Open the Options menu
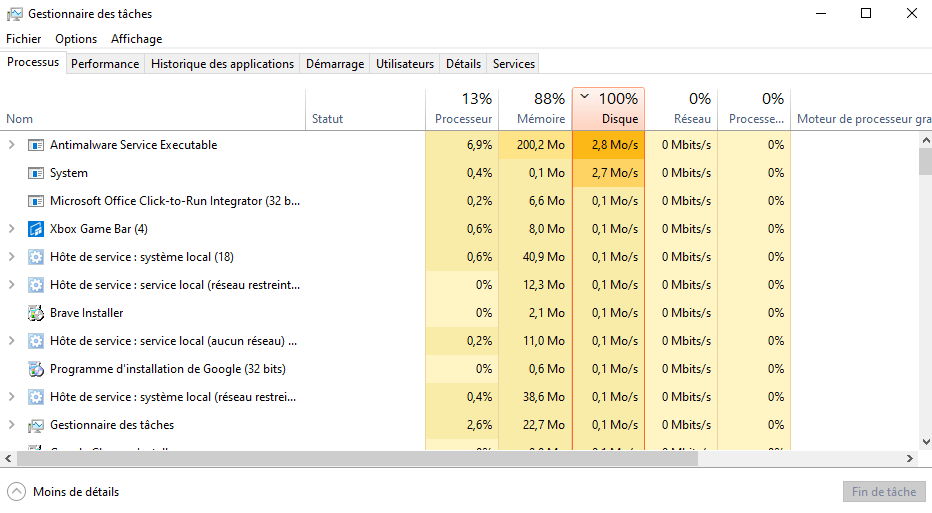Image resolution: width=932 pixels, height=513 pixels. [x=76, y=39]
